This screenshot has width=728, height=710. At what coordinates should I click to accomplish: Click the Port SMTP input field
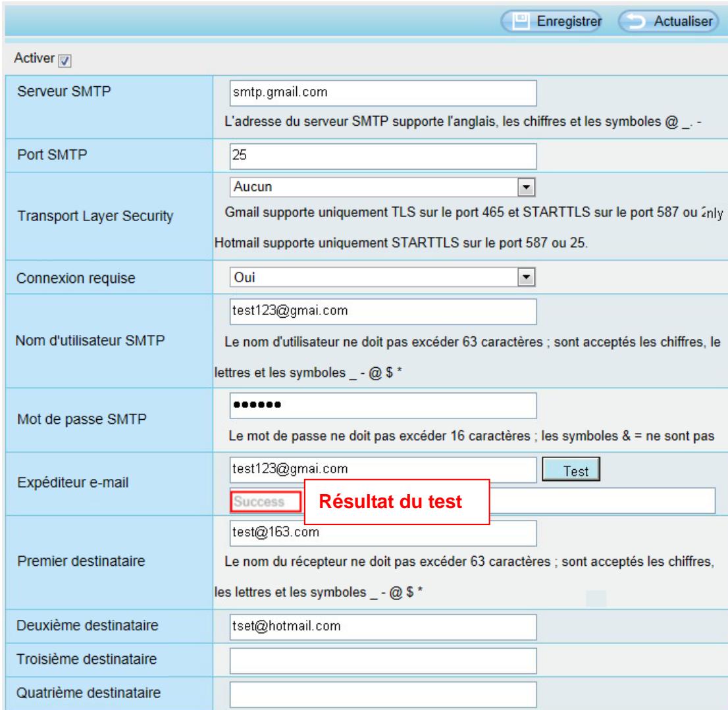coord(383,156)
